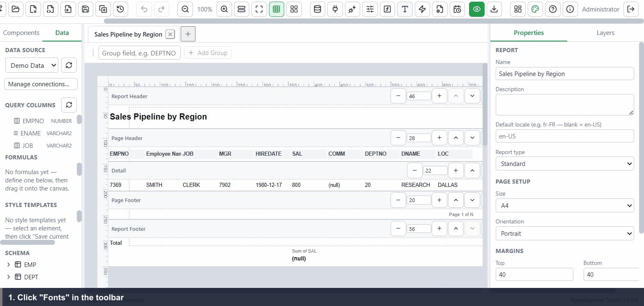Viewport: 644px width, 306px height.
Task: Click the import file arrow icon
Action: click(x=68, y=9)
